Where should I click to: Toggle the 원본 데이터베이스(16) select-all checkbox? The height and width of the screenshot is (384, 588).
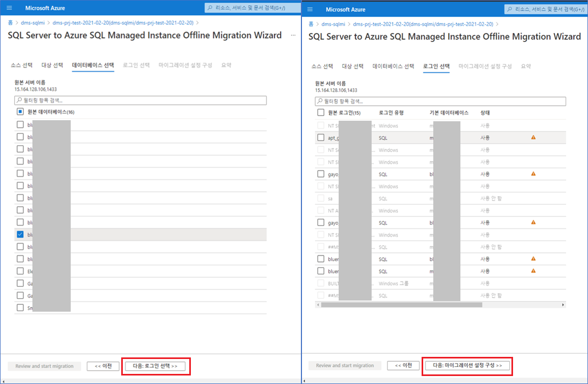point(20,112)
